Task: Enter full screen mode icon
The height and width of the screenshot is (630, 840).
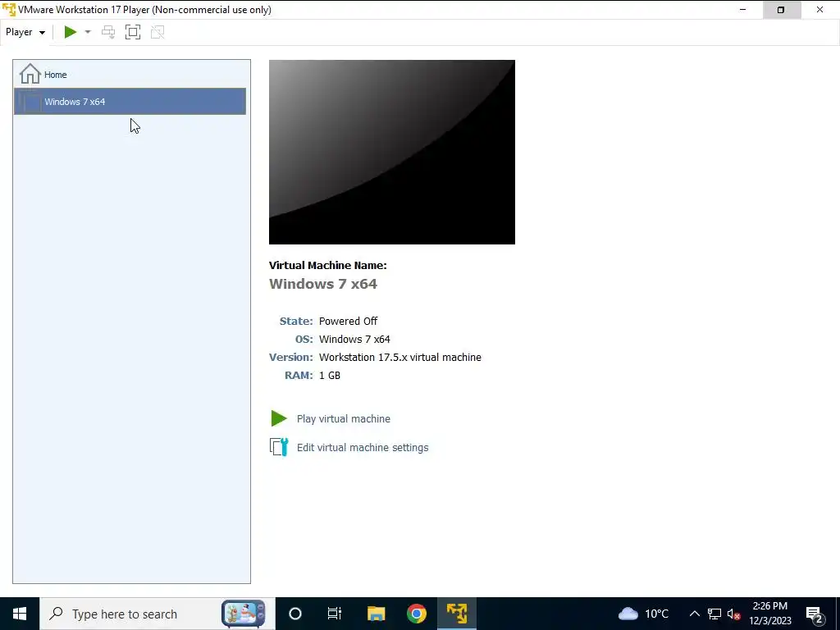Action: [133, 32]
